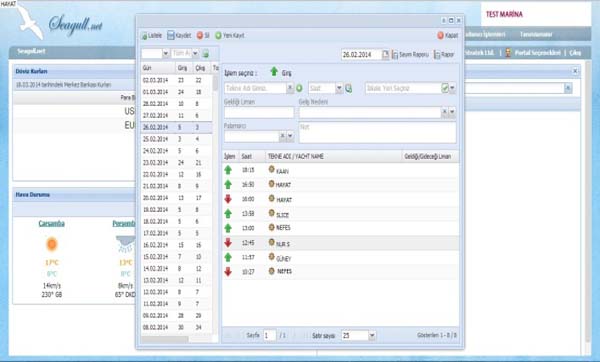Select the 25.02.2014 row in day list

coord(176,139)
